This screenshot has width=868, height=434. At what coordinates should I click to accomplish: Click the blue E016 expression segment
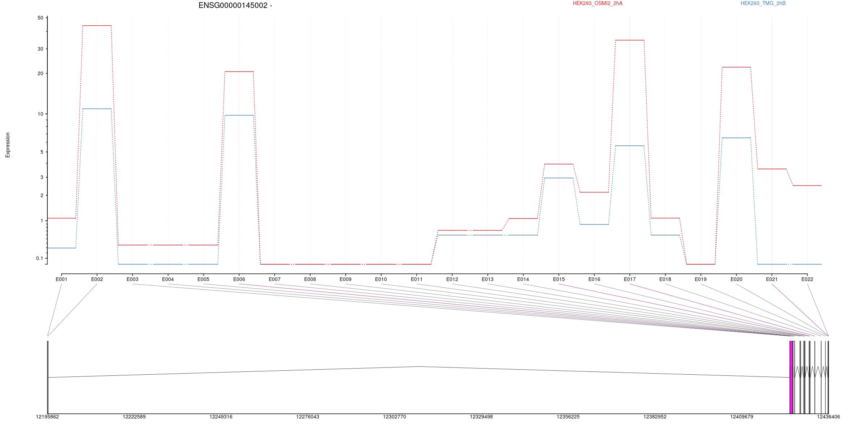[x=594, y=225]
